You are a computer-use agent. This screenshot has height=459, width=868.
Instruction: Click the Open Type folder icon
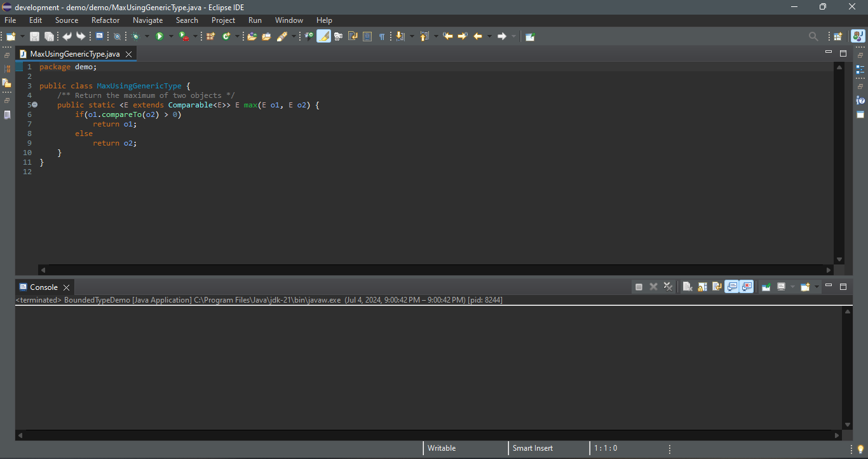[252, 36]
